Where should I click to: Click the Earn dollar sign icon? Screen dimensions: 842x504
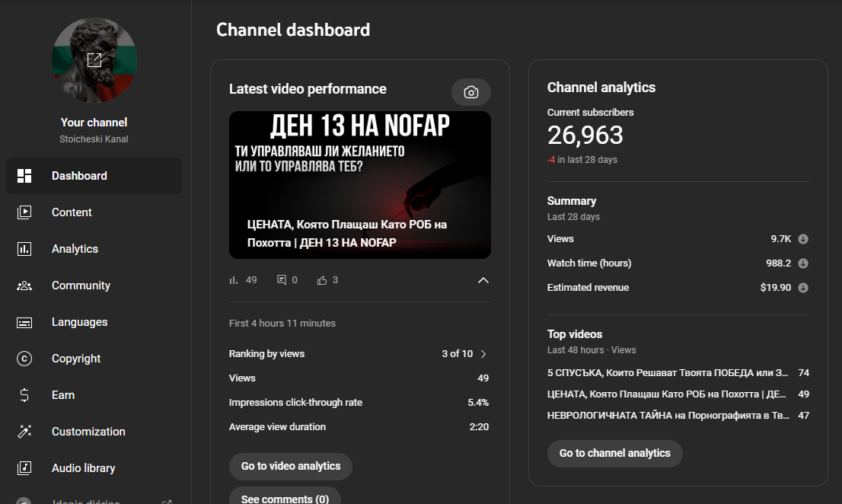pos(24,395)
